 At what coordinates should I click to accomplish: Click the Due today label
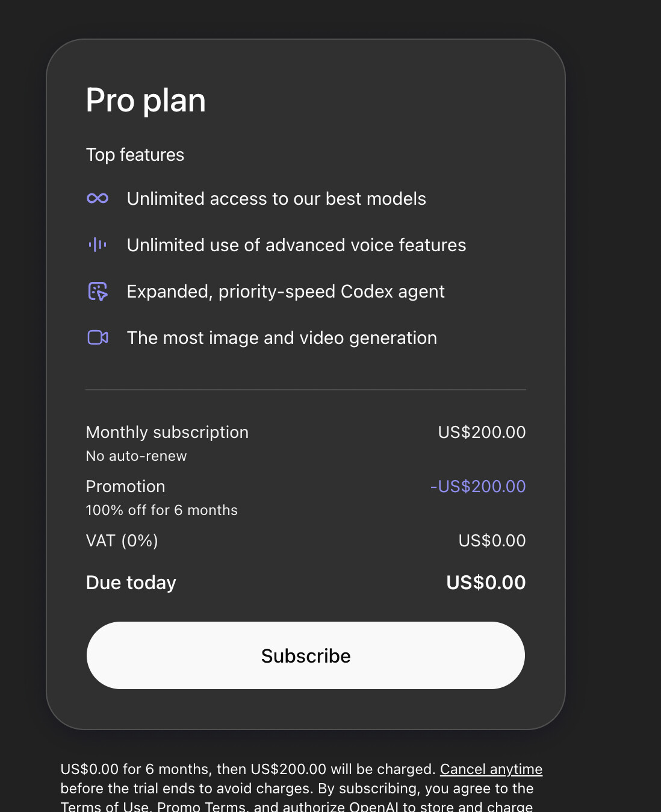pos(131,582)
